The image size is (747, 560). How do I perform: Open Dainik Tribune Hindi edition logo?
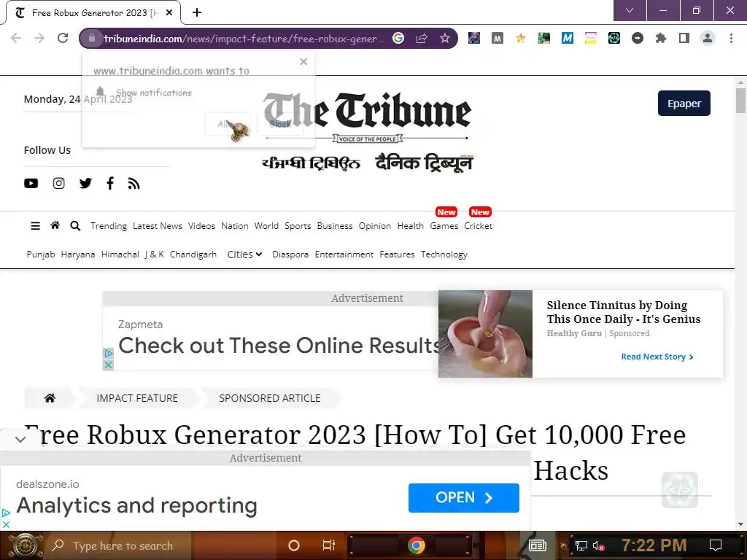tap(424, 163)
